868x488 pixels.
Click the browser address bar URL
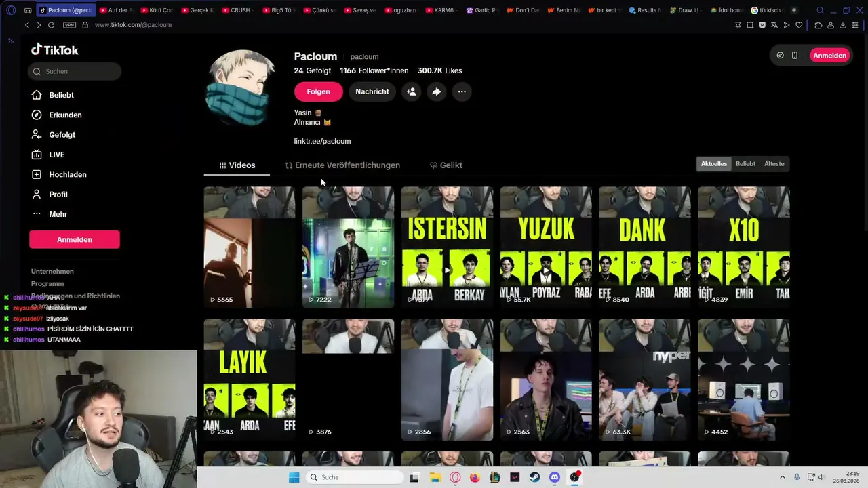(133, 25)
